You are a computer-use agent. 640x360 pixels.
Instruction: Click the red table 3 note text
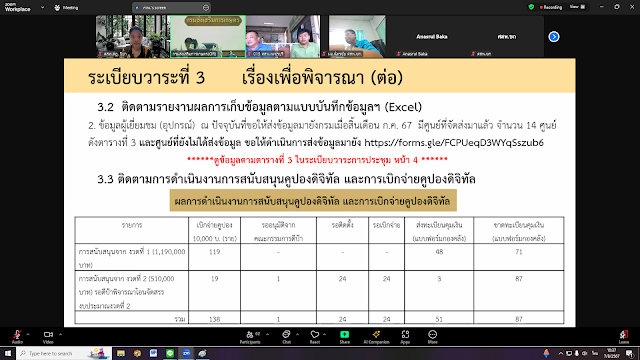pyautogui.click(x=317, y=160)
